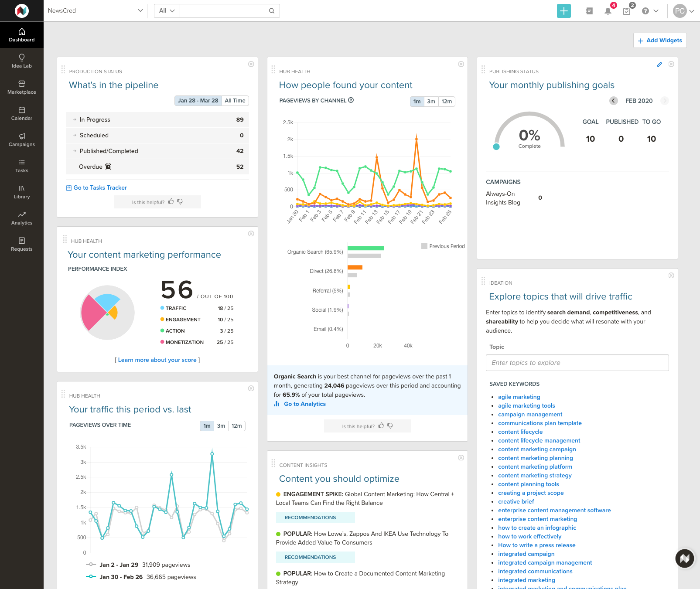
Task: Toggle Previous Period legend in channel chart
Action: [x=443, y=246]
